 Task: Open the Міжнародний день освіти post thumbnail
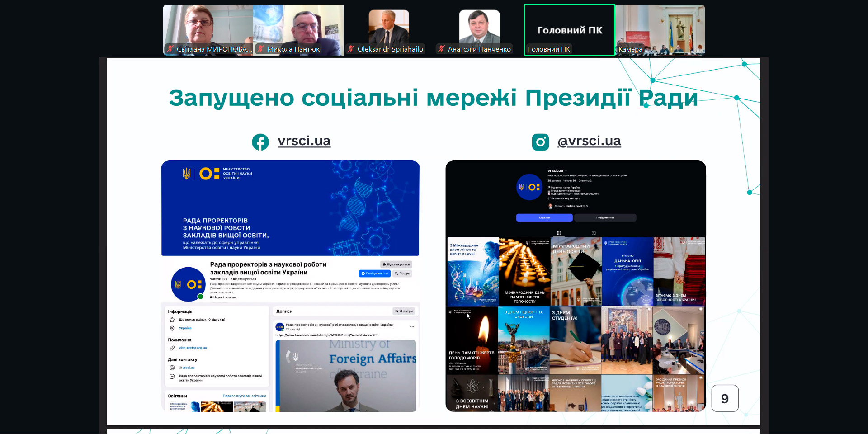click(576, 271)
